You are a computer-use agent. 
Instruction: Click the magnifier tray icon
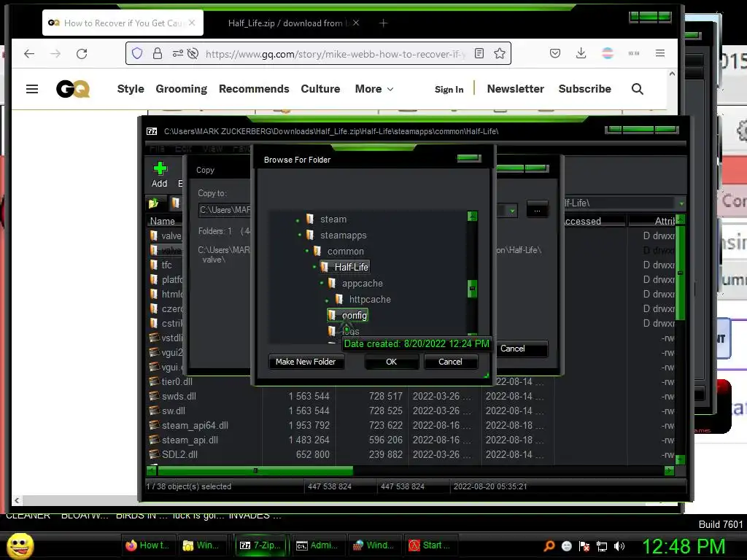(549, 546)
